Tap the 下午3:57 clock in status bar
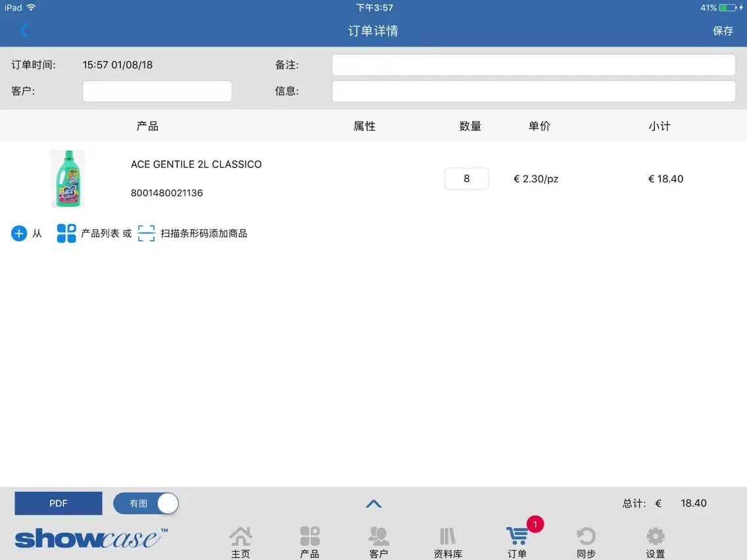 click(374, 8)
